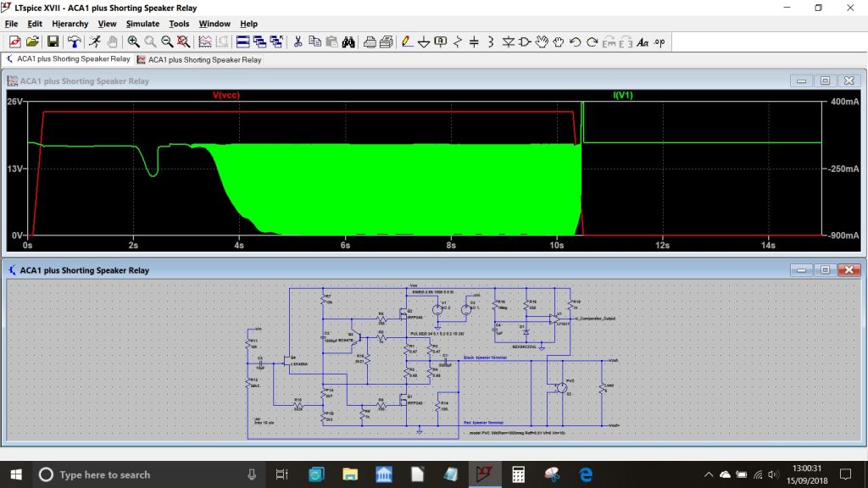Click the Undo arrow icon

pos(576,42)
